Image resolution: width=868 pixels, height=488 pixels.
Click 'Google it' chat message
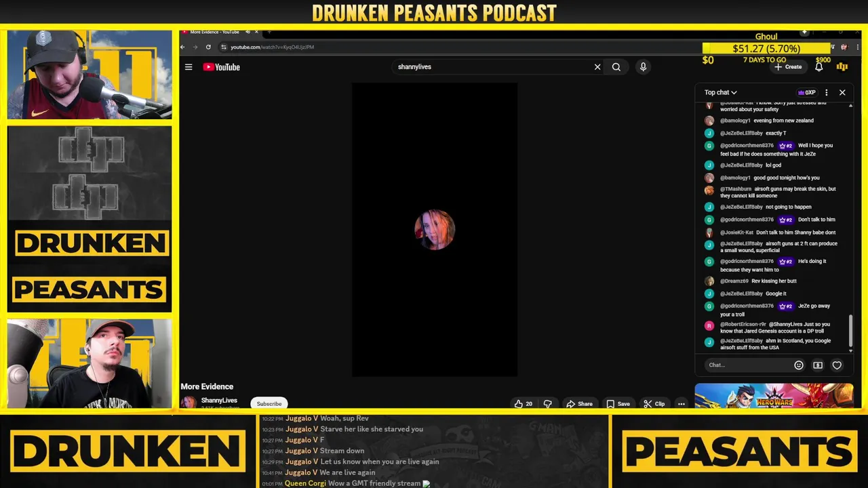[776, 293]
